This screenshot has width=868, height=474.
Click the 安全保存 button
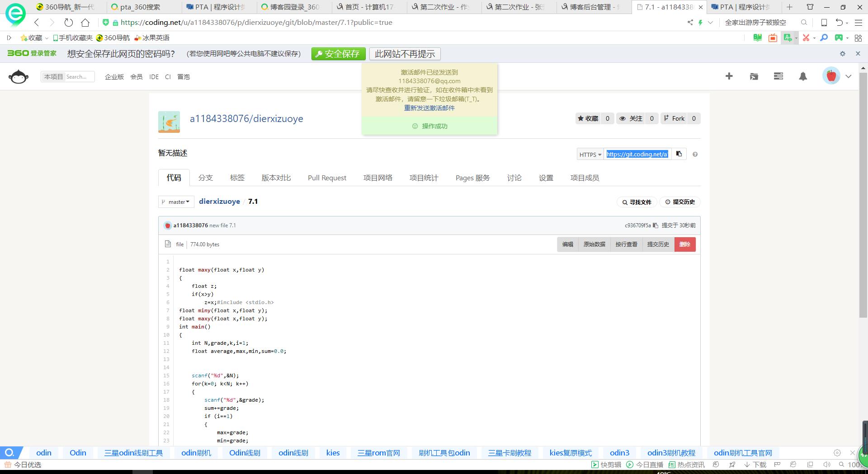pos(338,54)
